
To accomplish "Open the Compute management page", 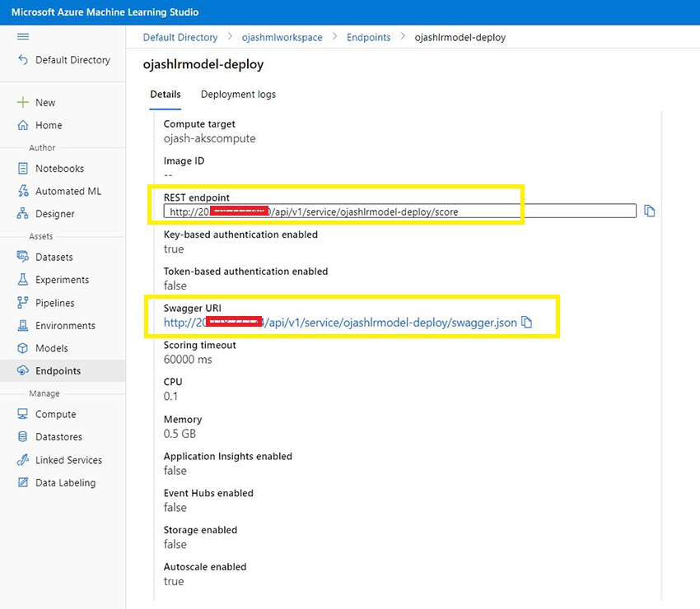I will (x=56, y=414).
